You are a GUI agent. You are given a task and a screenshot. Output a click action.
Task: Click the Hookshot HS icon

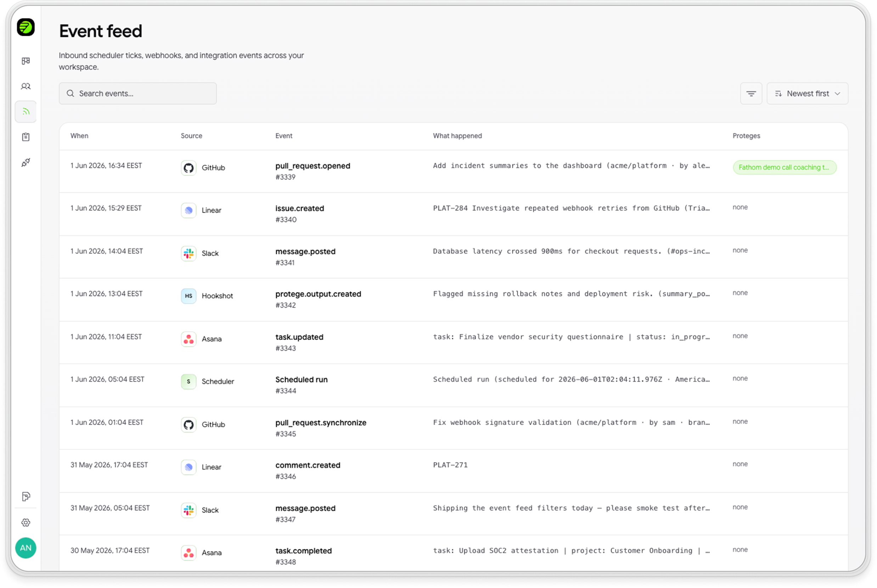[x=189, y=296]
